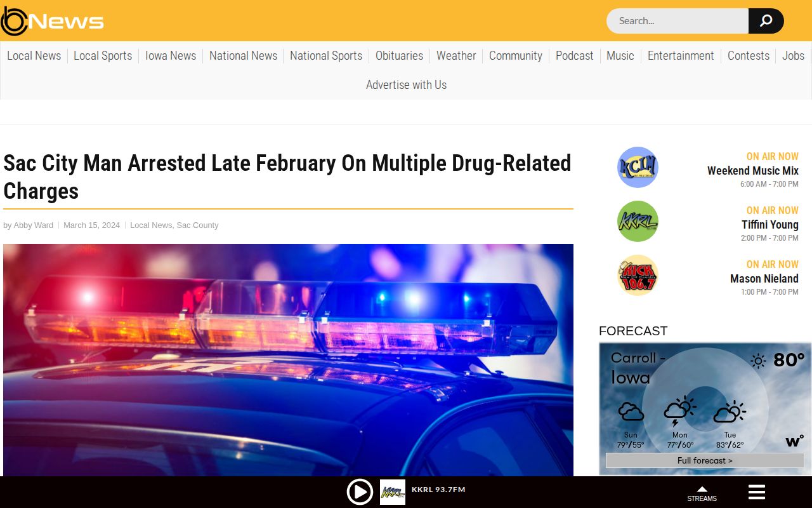Click the KKRL logo in player bar
This screenshot has height=508, width=812.
pos(393,492)
